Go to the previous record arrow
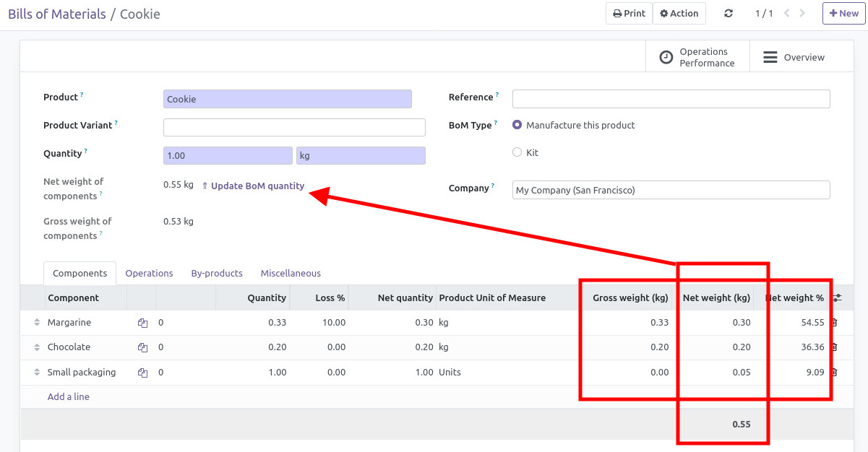This screenshot has height=452, width=868. [786, 13]
